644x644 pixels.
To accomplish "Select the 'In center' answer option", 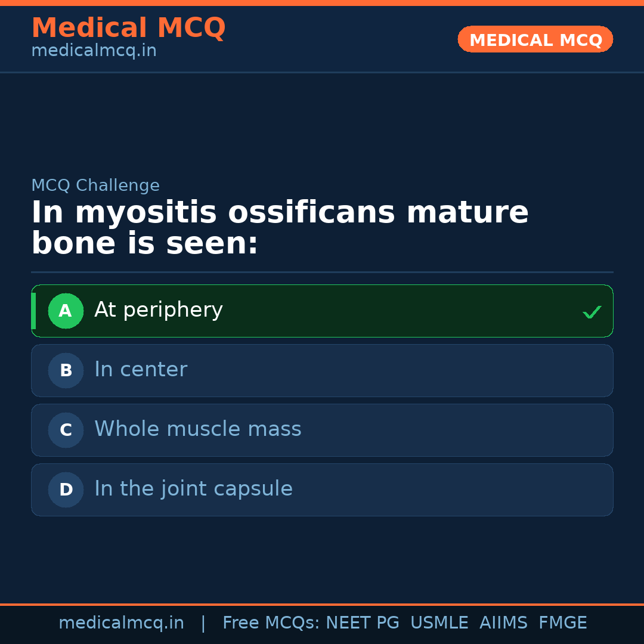I will click(x=322, y=370).
